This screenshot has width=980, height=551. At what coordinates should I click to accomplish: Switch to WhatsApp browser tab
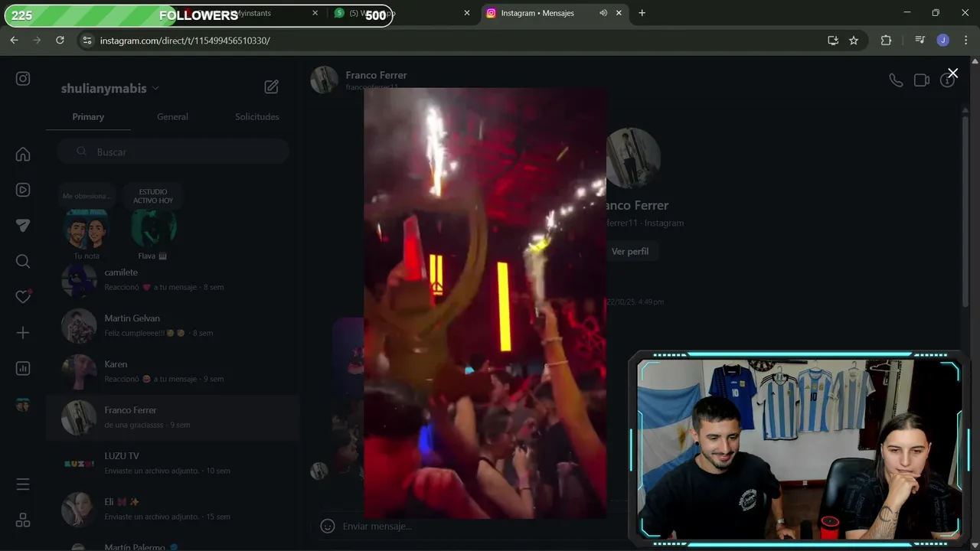[x=401, y=13]
